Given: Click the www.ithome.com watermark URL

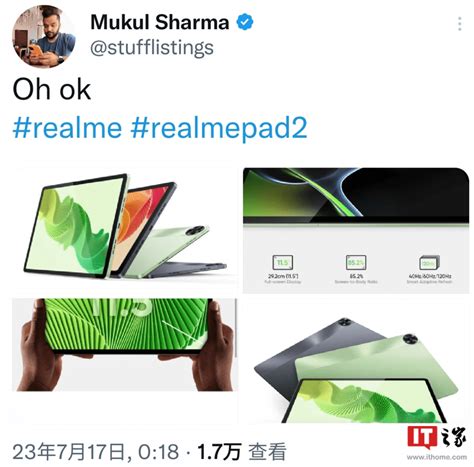Looking at the screenshot, I should click(437, 456).
